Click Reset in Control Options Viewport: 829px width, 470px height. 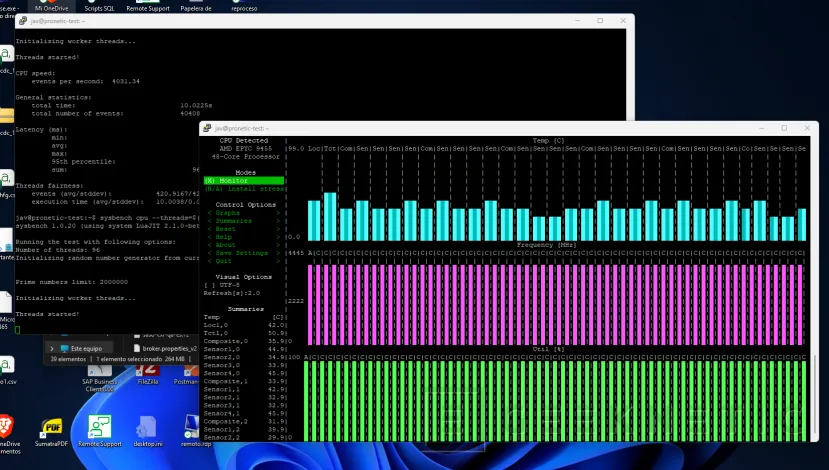pyautogui.click(x=244, y=229)
